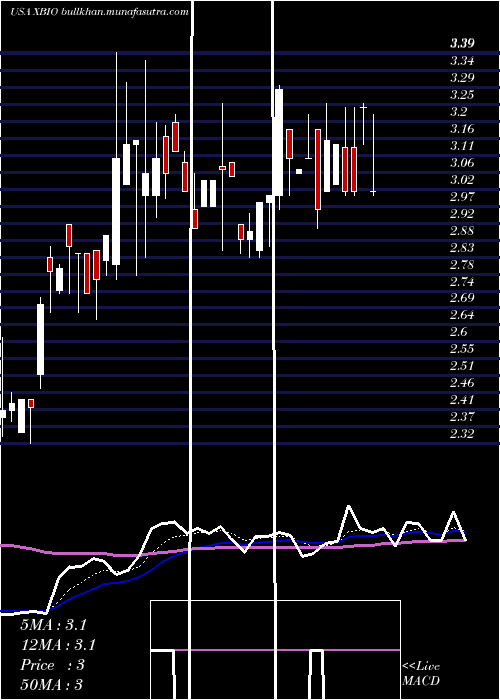Viewport: 500px width, 700px height.
Task: Click the 2.32 price axis label
Action: point(462,433)
